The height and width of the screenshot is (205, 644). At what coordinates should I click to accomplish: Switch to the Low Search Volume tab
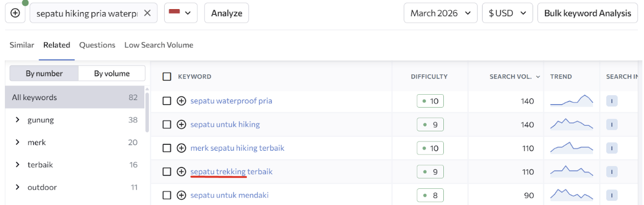coord(159,45)
